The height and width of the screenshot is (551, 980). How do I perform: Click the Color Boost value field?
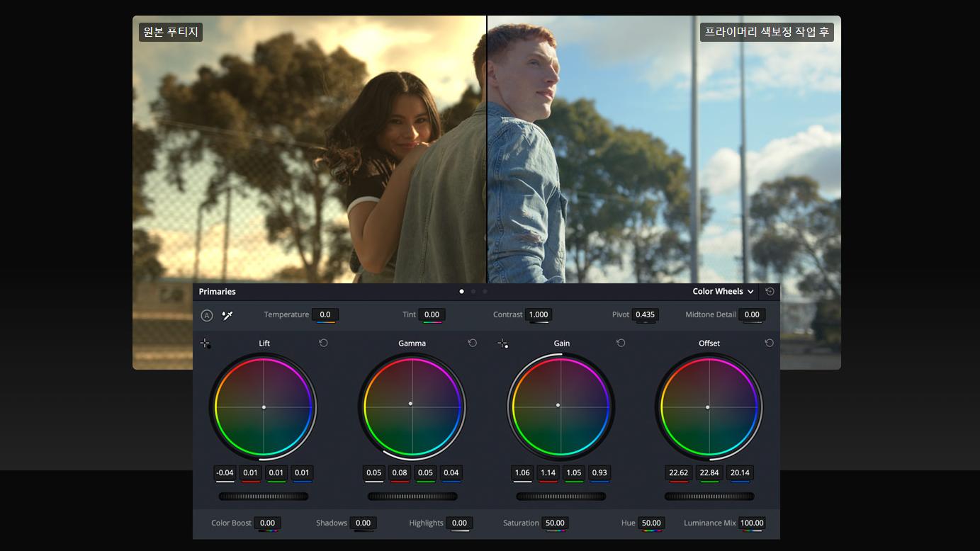[x=267, y=523]
